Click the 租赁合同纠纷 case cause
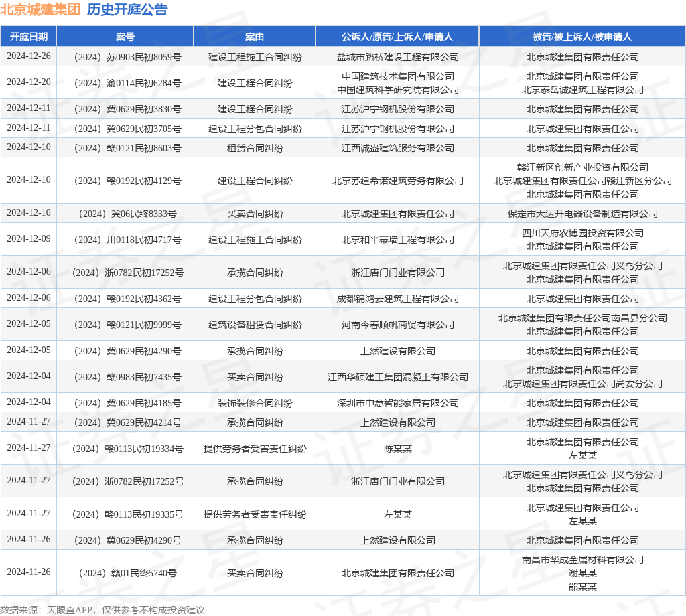Viewport: 686px width, 616px height. [255, 148]
